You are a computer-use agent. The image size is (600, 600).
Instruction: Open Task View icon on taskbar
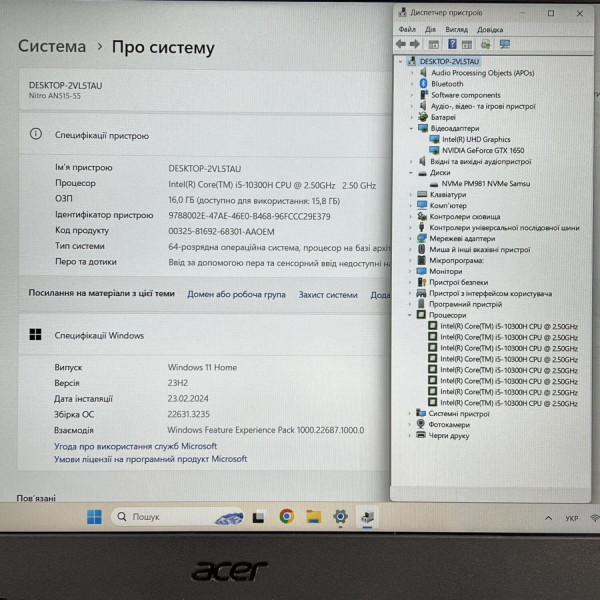point(258,517)
